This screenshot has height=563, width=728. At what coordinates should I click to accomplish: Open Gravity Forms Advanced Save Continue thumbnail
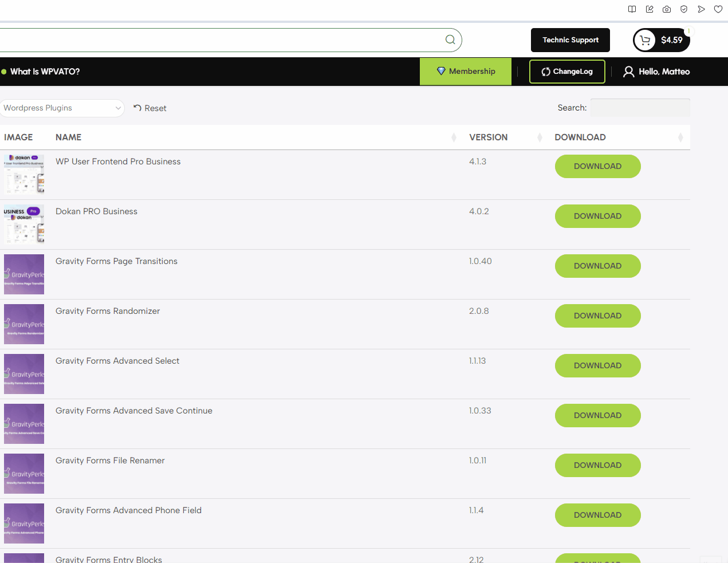24,424
